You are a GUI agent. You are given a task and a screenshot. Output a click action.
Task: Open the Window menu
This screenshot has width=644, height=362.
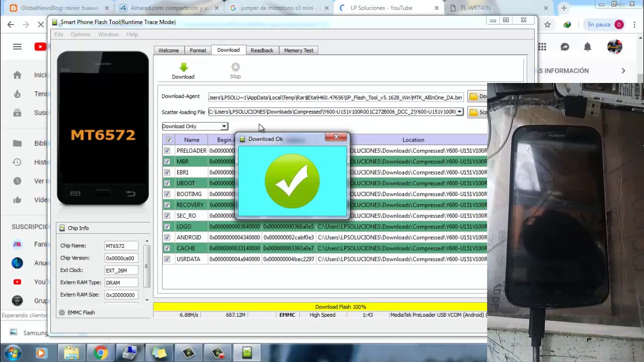click(108, 34)
